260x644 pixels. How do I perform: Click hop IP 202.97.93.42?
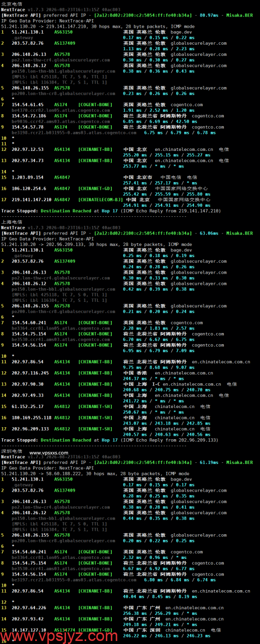(28, 618)
